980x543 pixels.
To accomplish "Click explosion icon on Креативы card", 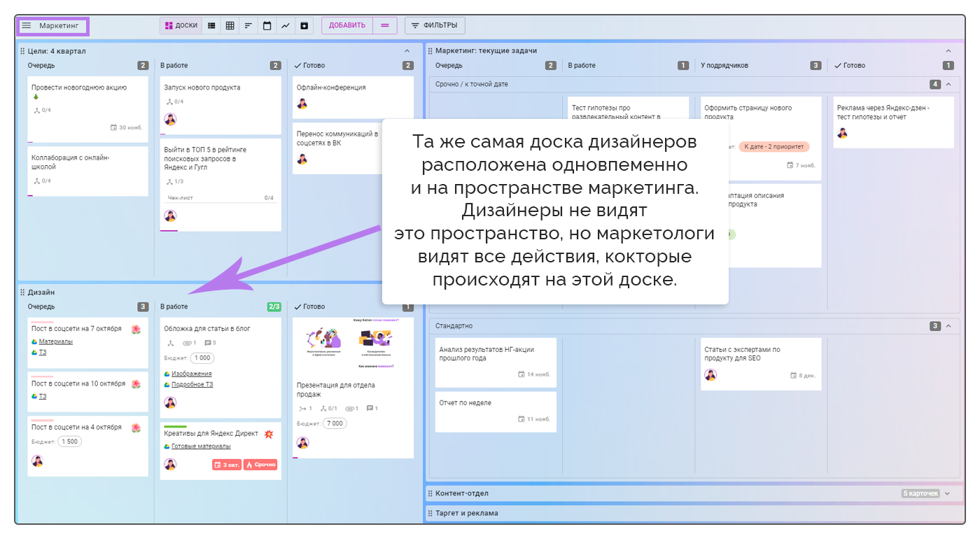I will [268, 434].
